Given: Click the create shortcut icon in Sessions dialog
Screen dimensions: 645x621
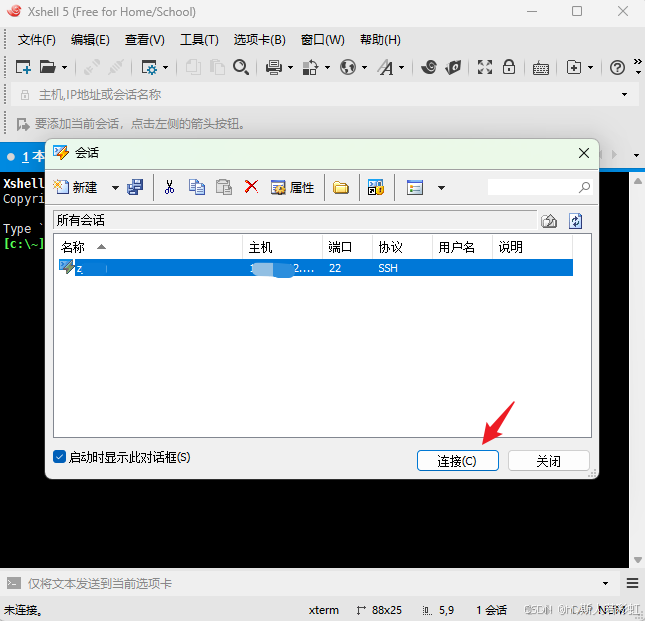Looking at the screenshot, I should pyautogui.click(x=376, y=187).
